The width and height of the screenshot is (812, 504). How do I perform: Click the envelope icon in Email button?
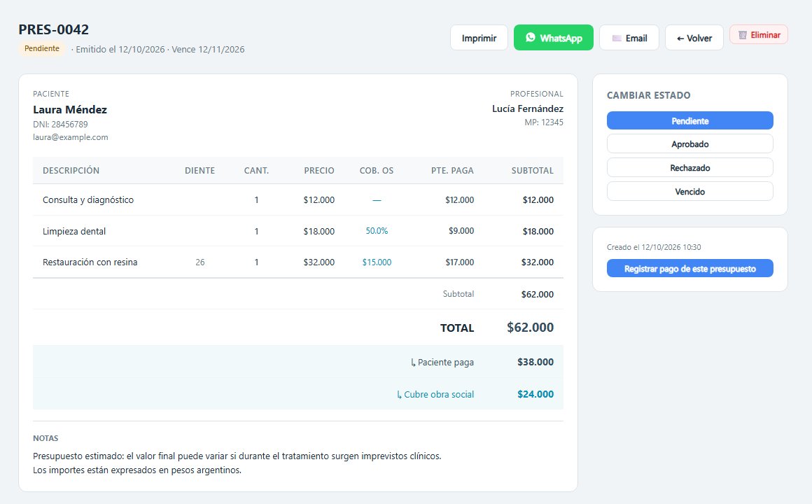tap(617, 38)
